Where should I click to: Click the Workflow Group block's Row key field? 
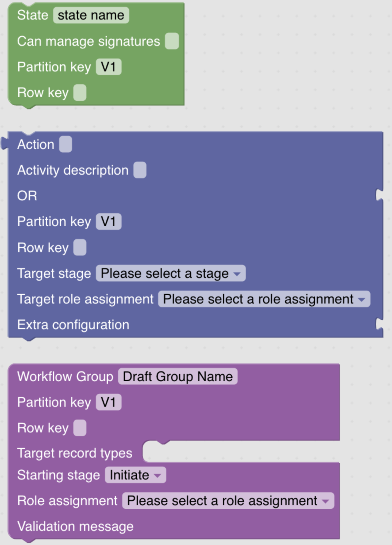click(80, 428)
